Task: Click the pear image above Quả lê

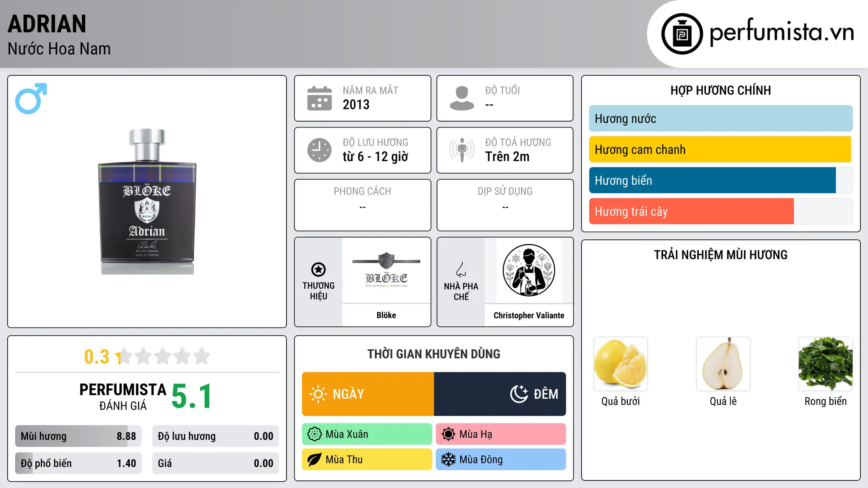Action: [x=723, y=364]
